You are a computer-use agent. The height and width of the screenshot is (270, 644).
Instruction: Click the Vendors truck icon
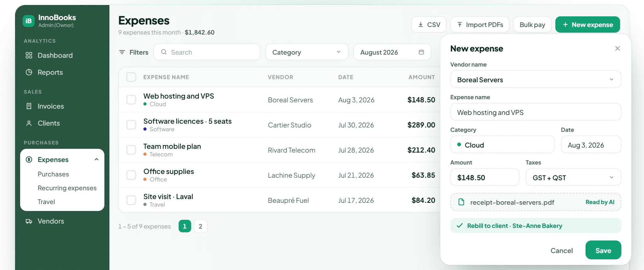(x=29, y=221)
